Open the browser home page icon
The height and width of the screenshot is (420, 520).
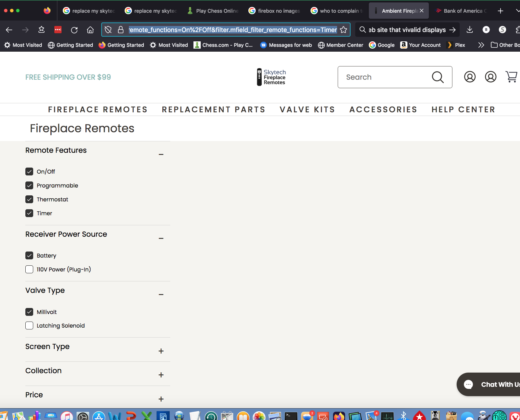(x=90, y=30)
